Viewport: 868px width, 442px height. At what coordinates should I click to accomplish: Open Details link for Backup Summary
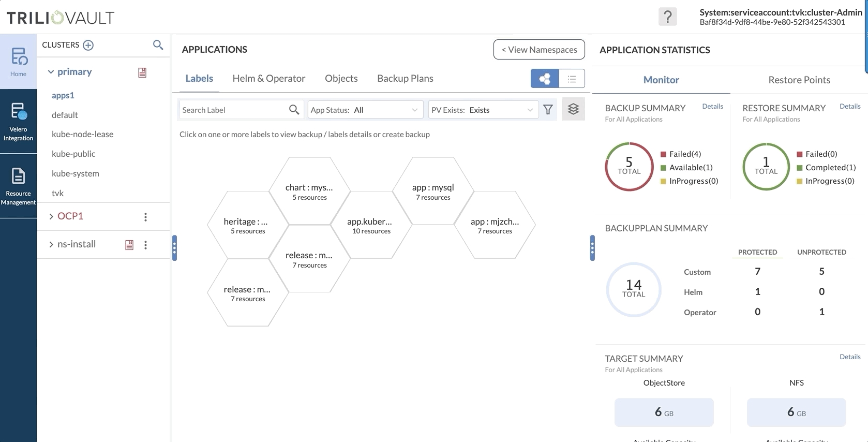[712, 107]
